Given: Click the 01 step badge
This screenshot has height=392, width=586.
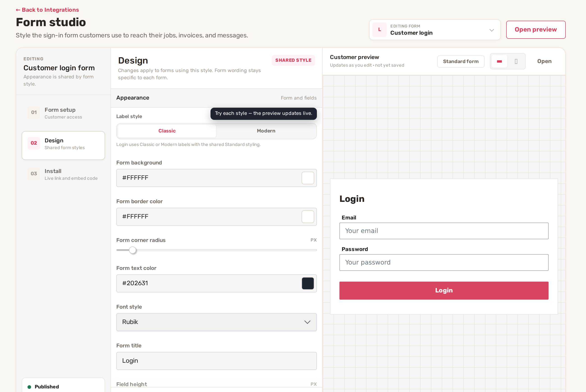Looking at the screenshot, I should [34, 112].
